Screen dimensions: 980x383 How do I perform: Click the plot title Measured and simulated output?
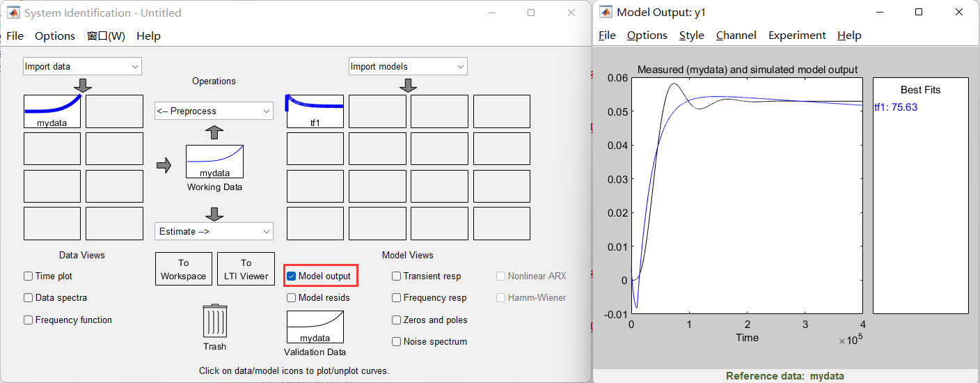748,70
